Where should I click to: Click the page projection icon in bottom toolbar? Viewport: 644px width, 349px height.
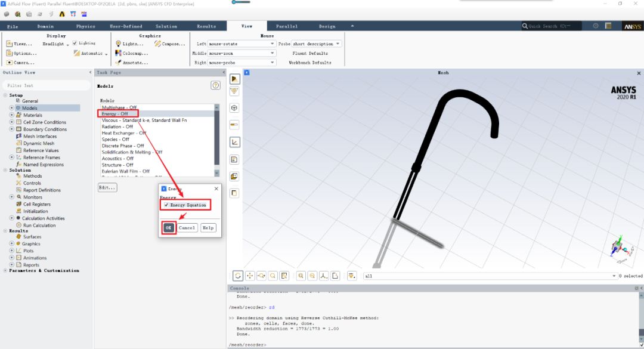point(335,276)
